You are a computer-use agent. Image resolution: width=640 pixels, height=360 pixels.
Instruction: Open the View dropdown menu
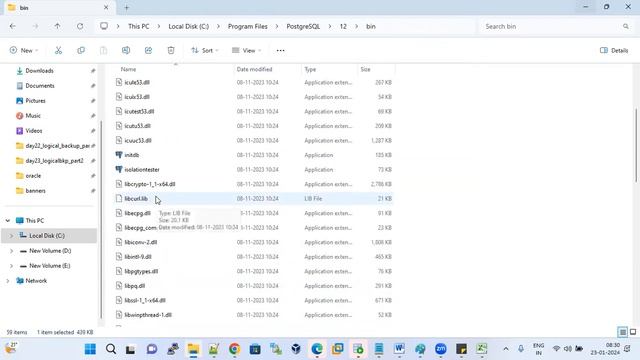pyautogui.click(x=247, y=50)
